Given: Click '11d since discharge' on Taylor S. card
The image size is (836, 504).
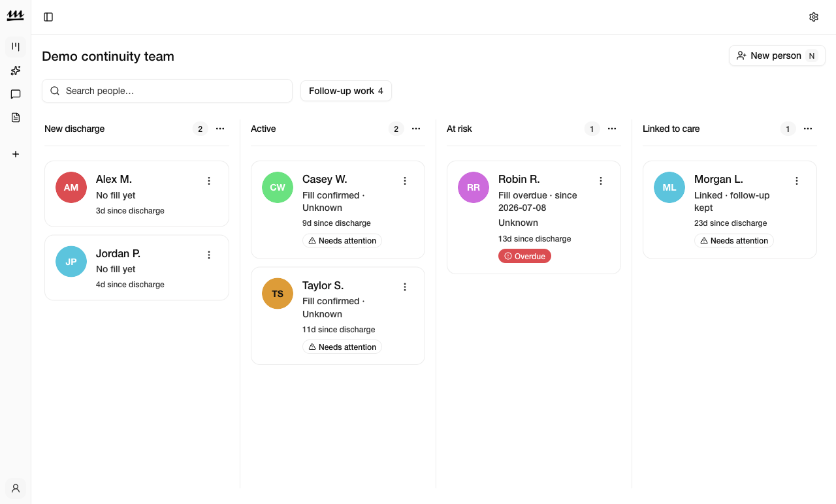Looking at the screenshot, I should [x=338, y=330].
